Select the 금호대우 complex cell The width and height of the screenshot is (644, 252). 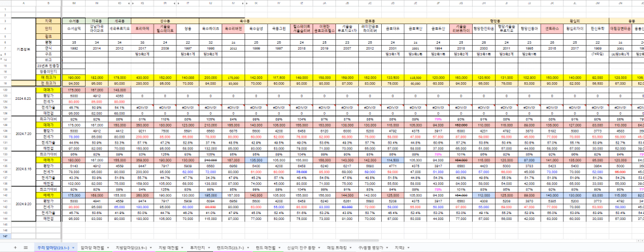393,29
